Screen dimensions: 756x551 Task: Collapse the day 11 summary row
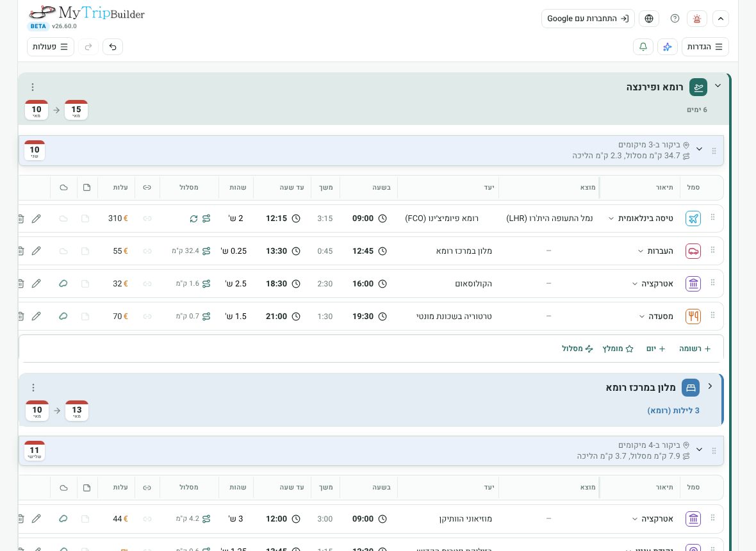point(699,449)
